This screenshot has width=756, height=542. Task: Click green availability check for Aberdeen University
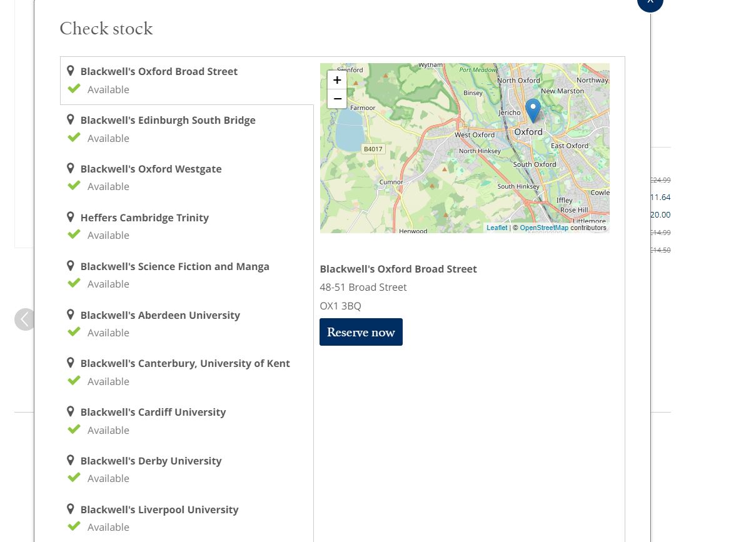[74, 331]
